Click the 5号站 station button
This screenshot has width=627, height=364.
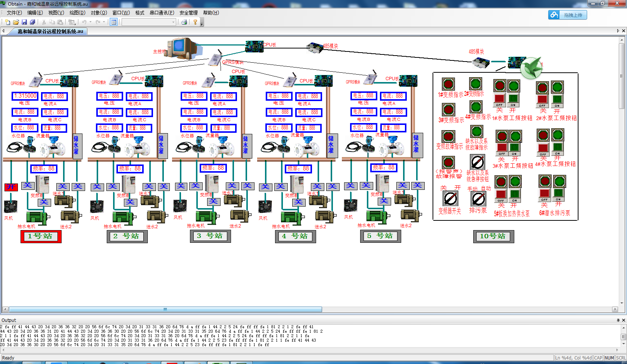click(381, 236)
